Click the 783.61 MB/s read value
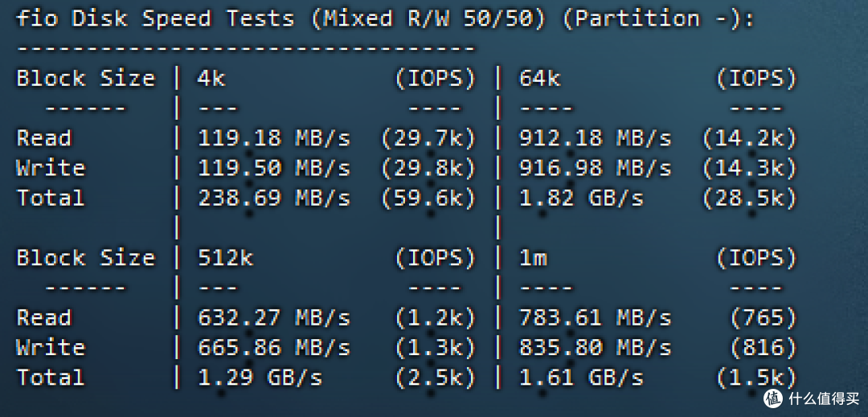This screenshot has height=417, width=868. pyautogui.click(x=595, y=318)
